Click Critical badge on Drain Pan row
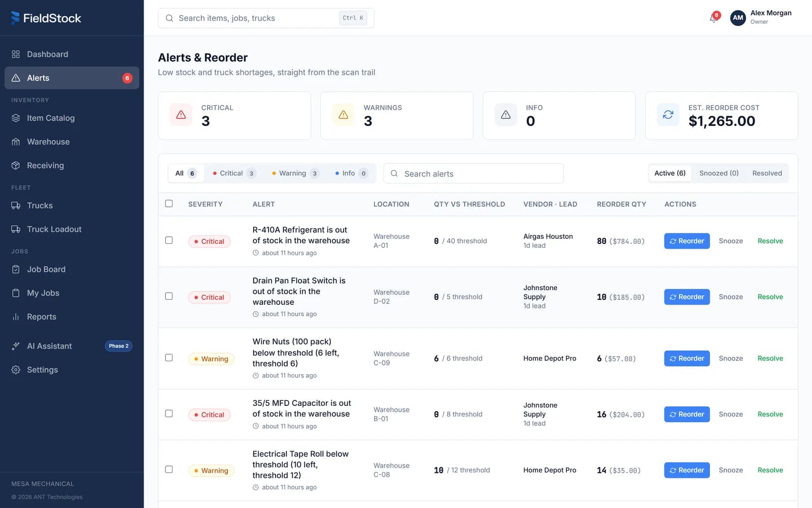812x508 pixels. pos(209,297)
